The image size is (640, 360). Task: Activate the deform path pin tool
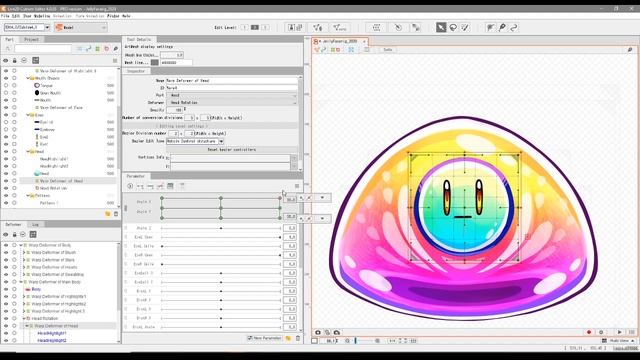pos(502,27)
